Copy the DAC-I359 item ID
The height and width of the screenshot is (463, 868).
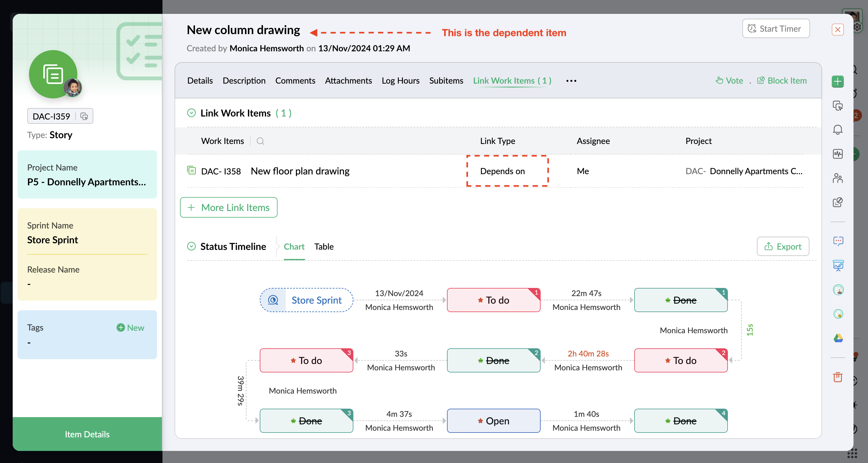tap(84, 116)
